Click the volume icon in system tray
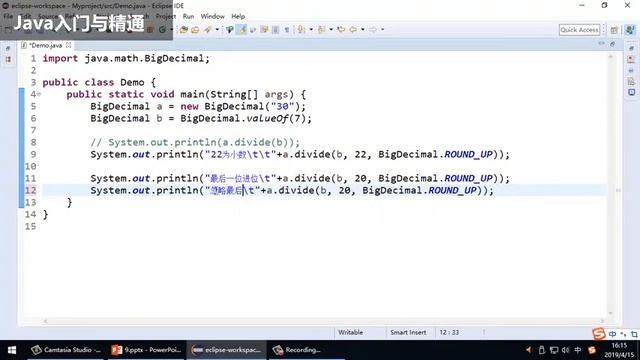 565,350
